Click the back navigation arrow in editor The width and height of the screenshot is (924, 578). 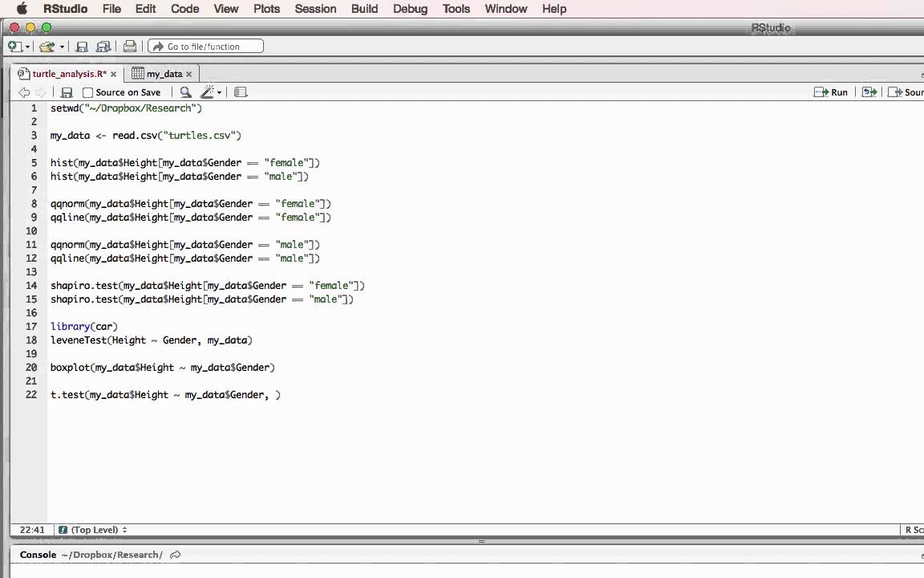pyautogui.click(x=23, y=92)
